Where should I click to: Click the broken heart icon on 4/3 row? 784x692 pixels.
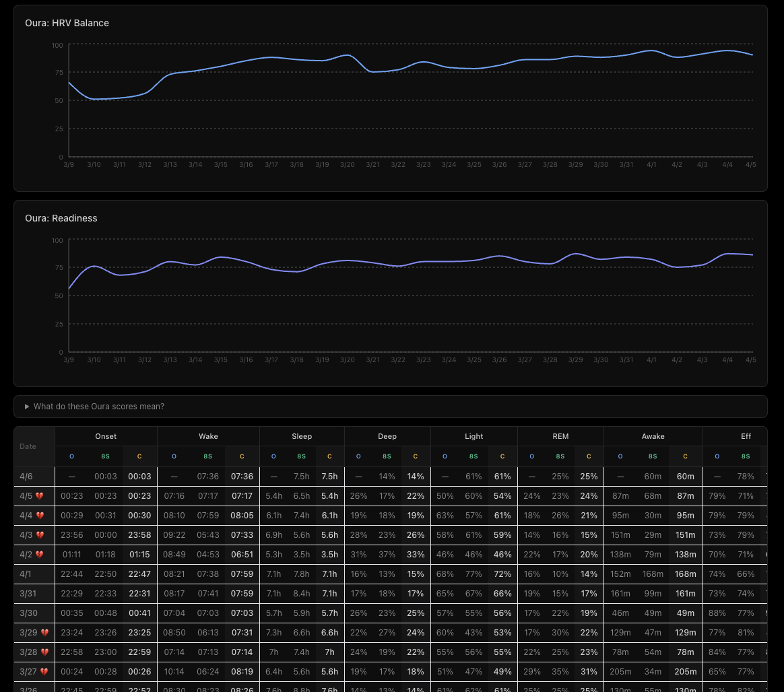coord(40,535)
